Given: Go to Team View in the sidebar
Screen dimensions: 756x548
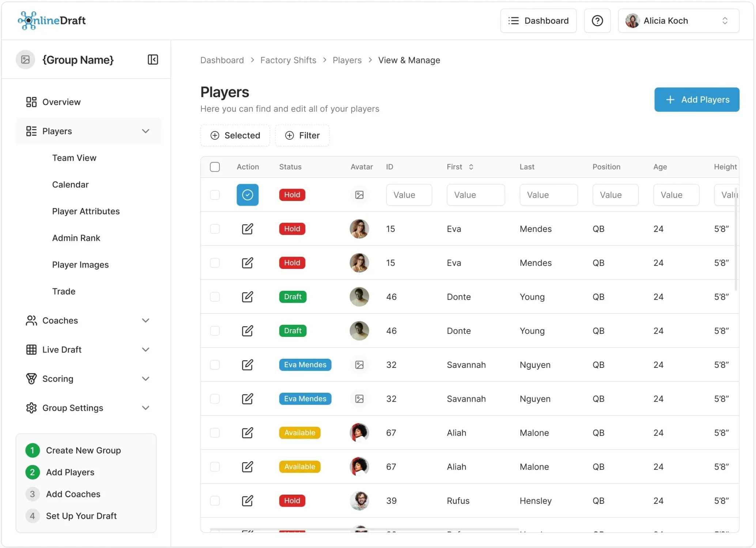Looking at the screenshot, I should click(74, 158).
